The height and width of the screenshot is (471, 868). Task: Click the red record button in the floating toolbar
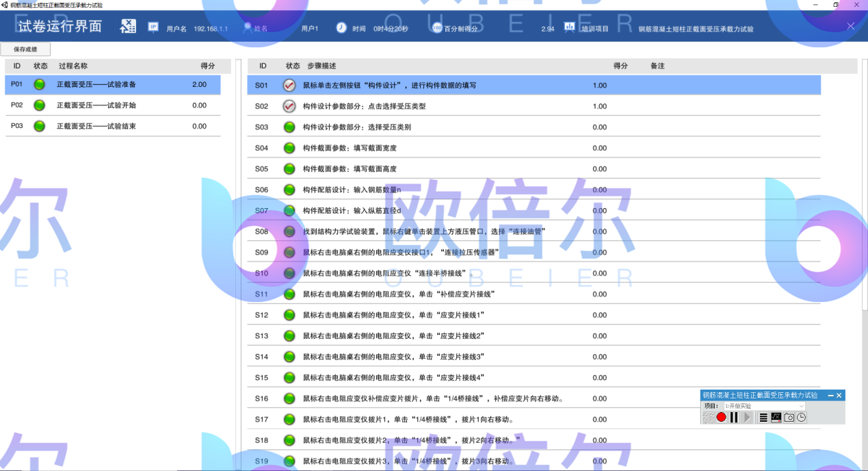pyautogui.click(x=721, y=417)
